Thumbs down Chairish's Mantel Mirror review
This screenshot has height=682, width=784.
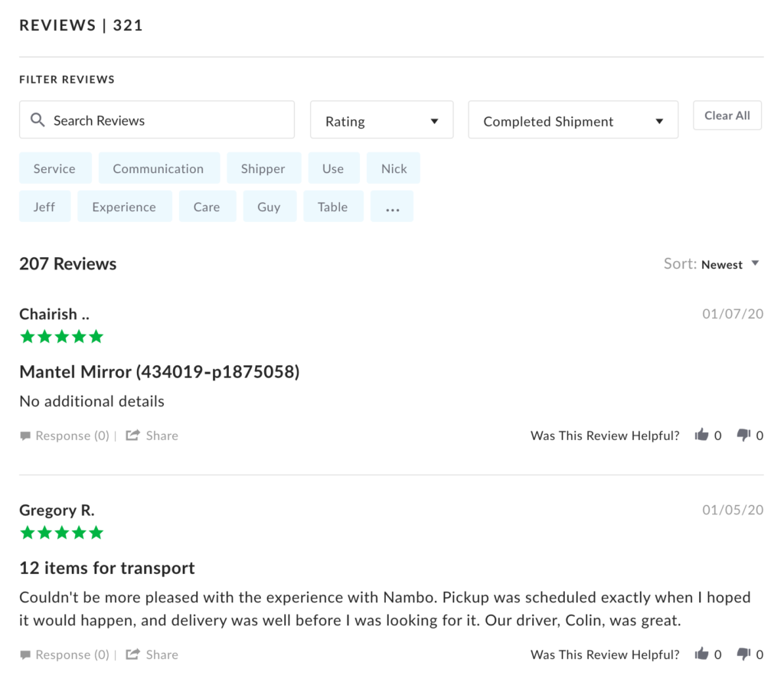(x=743, y=436)
